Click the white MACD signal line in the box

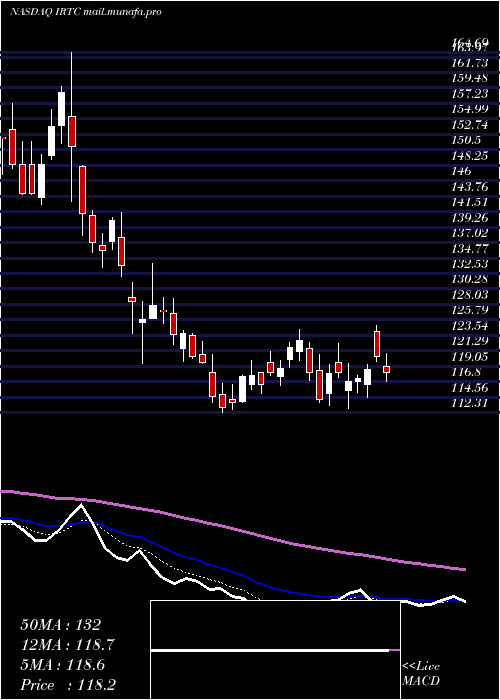(x=270, y=650)
